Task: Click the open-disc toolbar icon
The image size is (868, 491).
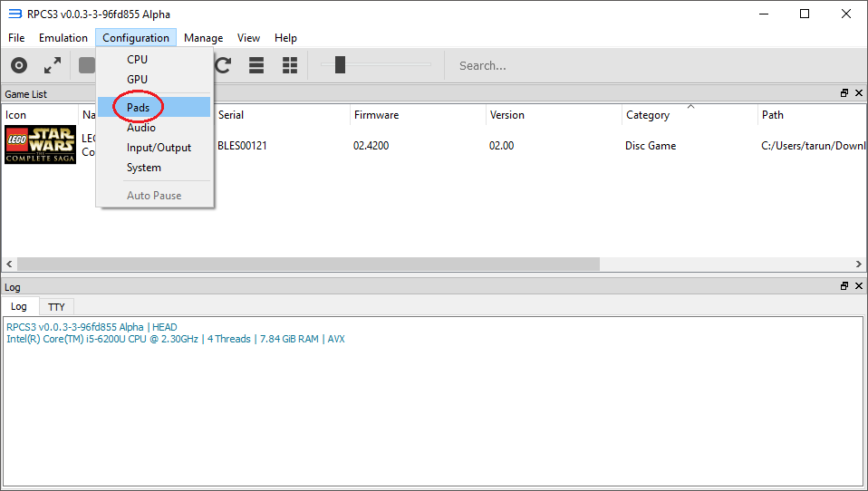Action: coord(19,65)
